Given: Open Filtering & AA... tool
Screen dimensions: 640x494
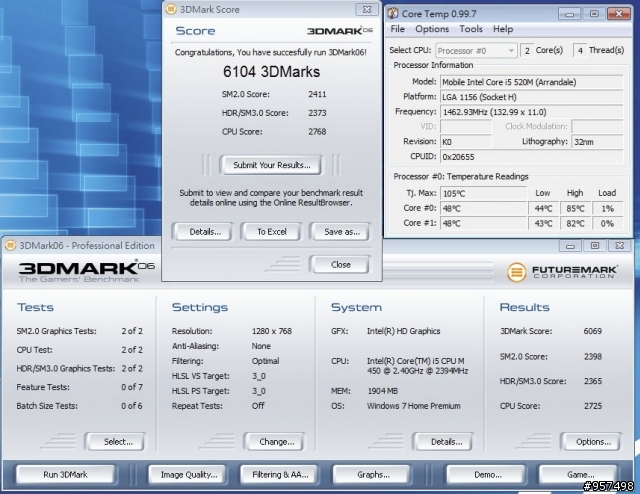Looking at the screenshot, I should tap(279, 474).
